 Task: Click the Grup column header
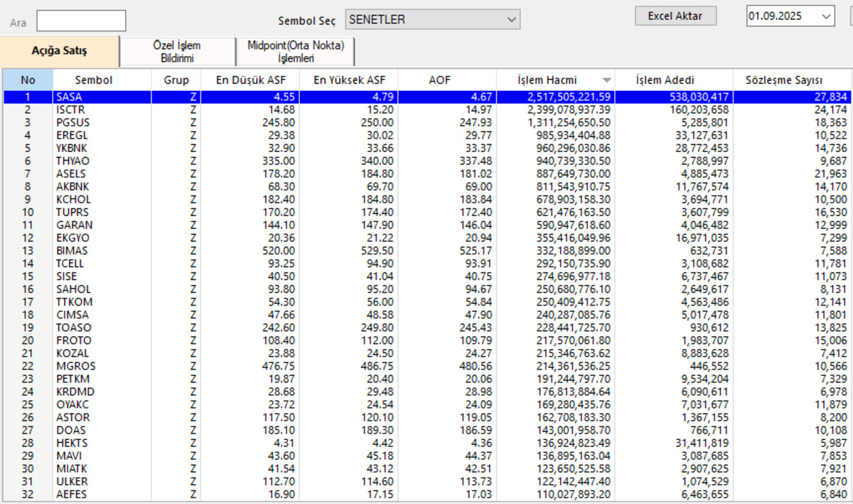point(176,80)
